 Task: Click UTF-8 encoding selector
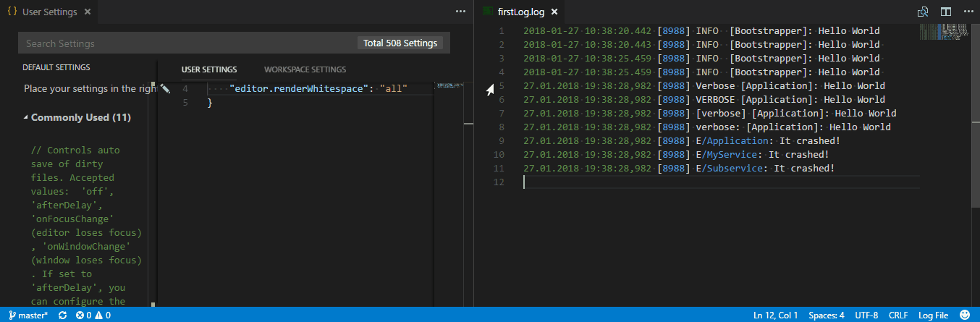click(x=866, y=315)
